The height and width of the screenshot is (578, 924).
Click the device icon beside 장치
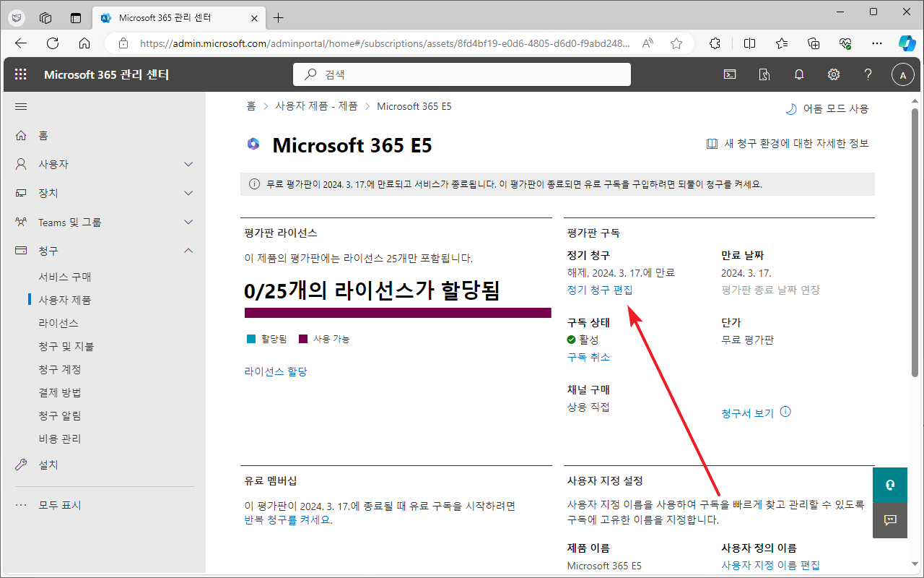pos(21,193)
